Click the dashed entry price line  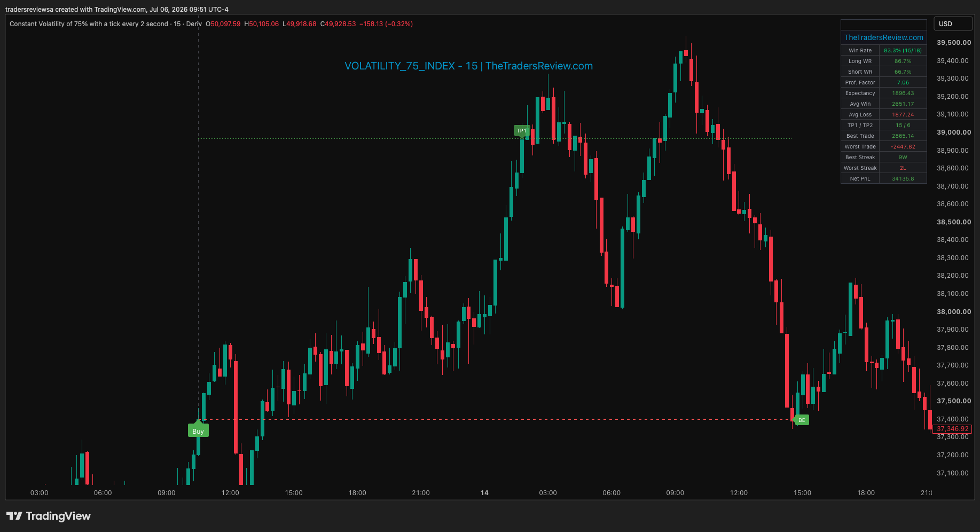[497, 419]
